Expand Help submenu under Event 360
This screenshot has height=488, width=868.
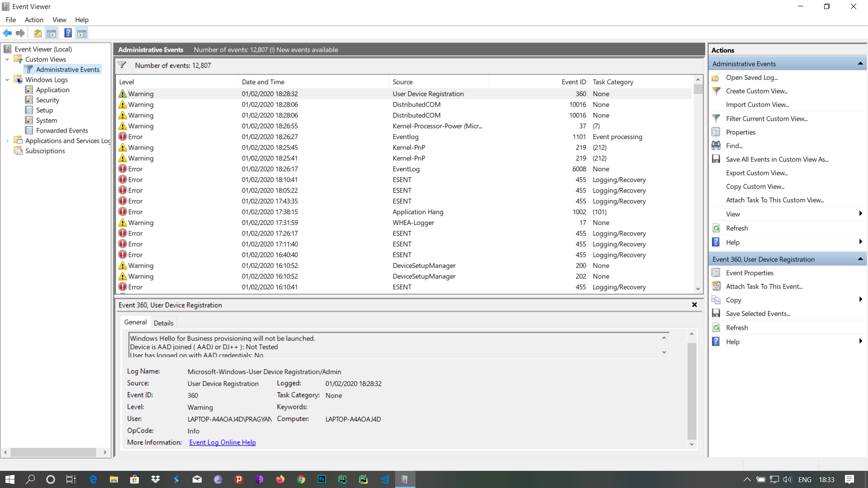pyautogui.click(x=860, y=342)
